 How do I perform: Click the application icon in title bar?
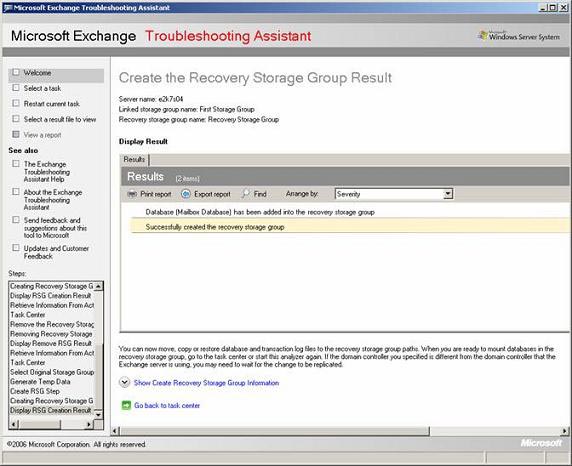[x=7, y=8]
